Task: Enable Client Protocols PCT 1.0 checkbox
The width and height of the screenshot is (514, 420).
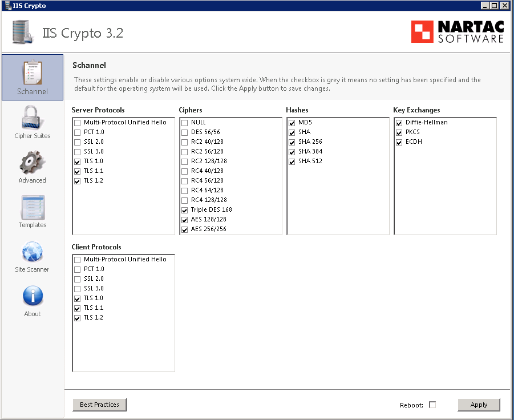Action: [x=78, y=269]
